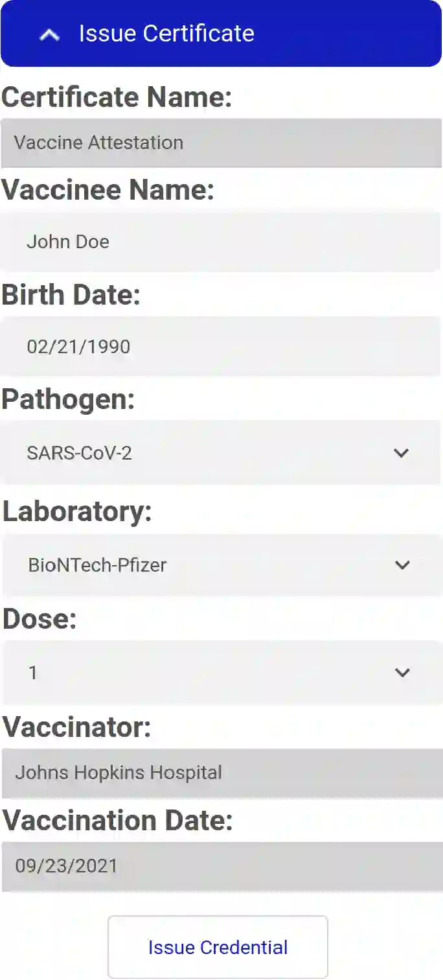The width and height of the screenshot is (443, 980).
Task: Focus the John Doe vaccinee name field
Action: [221, 242]
